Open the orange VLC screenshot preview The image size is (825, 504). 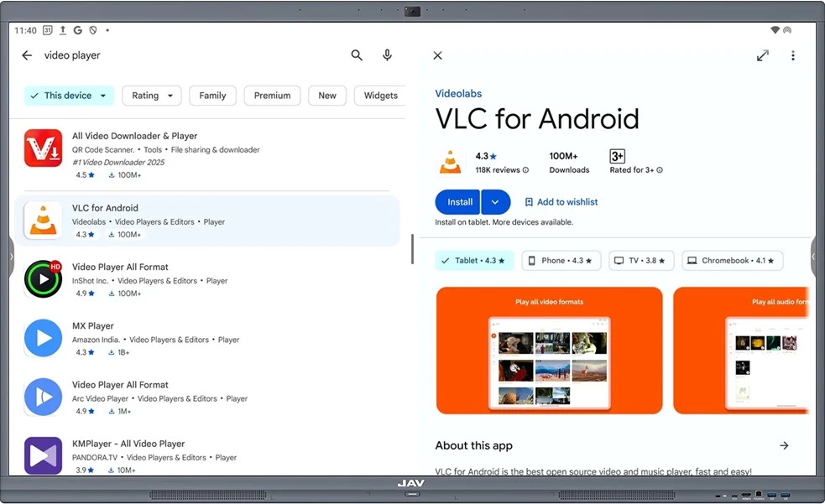pos(549,351)
